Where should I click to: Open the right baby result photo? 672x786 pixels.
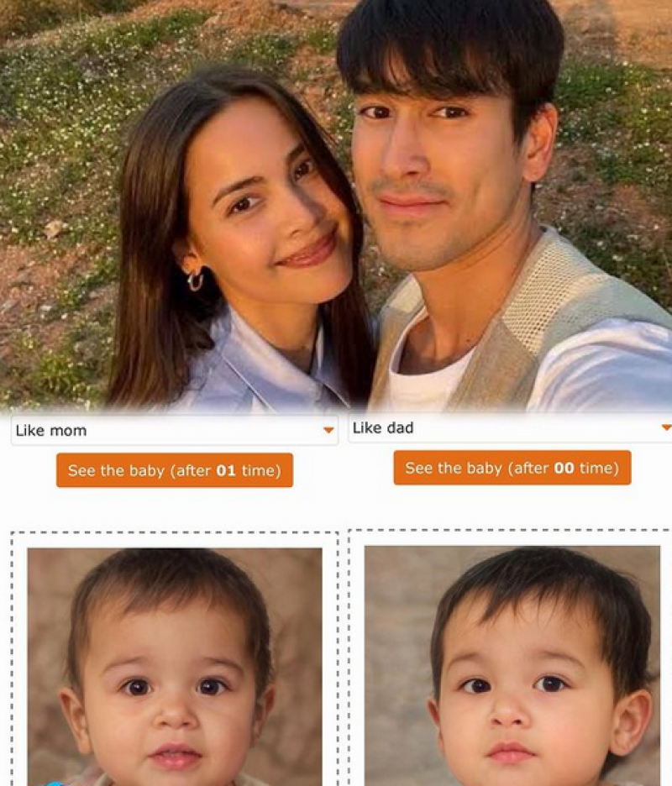point(512,666)
